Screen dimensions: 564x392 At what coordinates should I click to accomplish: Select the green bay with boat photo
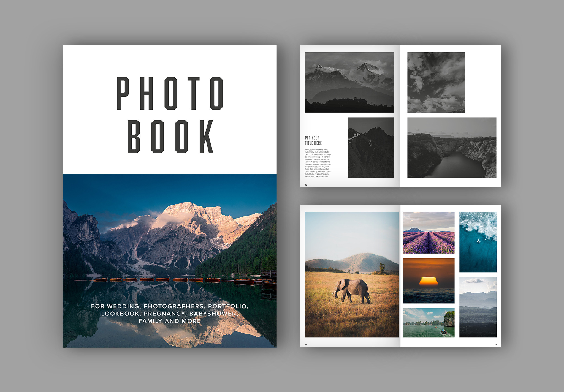pos(429,323)
